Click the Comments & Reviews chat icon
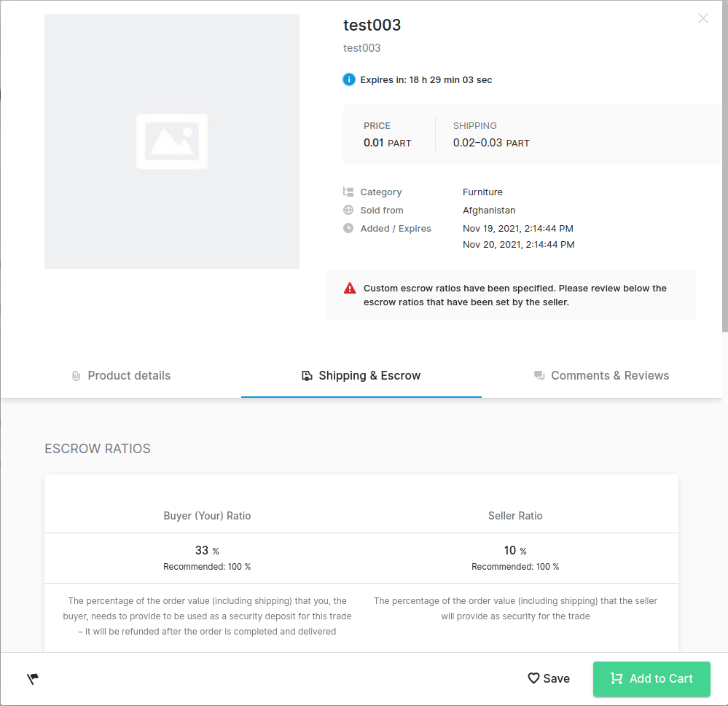728x706 pixels. [539, 375]
